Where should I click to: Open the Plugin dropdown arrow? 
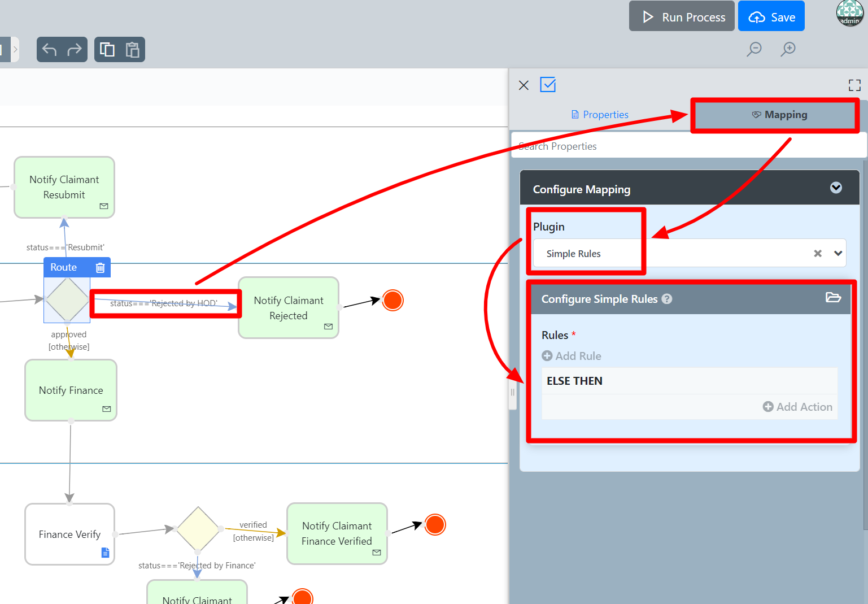838,254
